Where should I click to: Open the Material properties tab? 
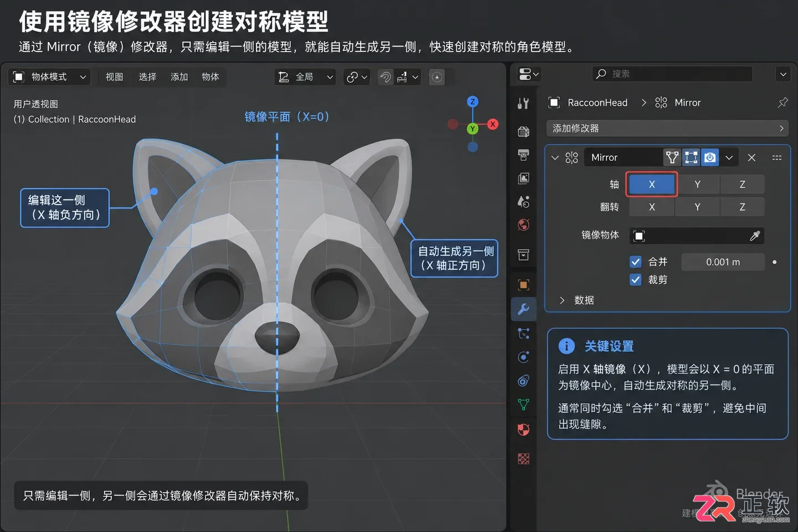(523, 429)
